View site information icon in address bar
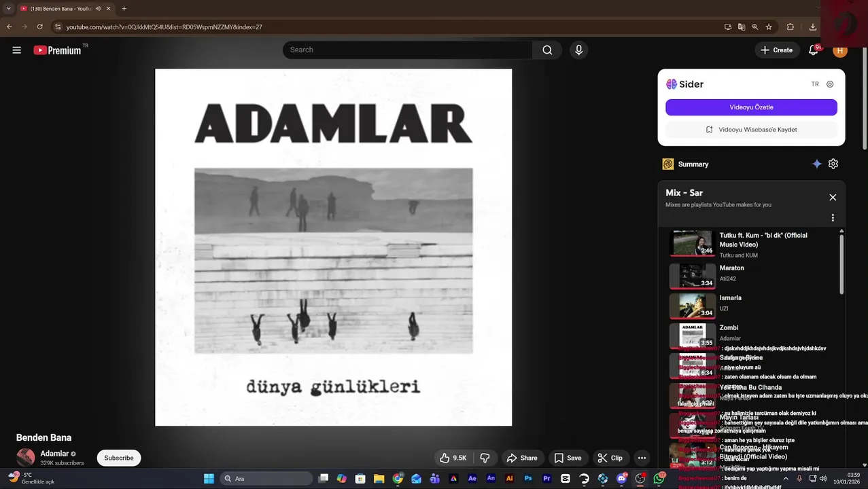This screenshot has height=489, width=868. 58,26
